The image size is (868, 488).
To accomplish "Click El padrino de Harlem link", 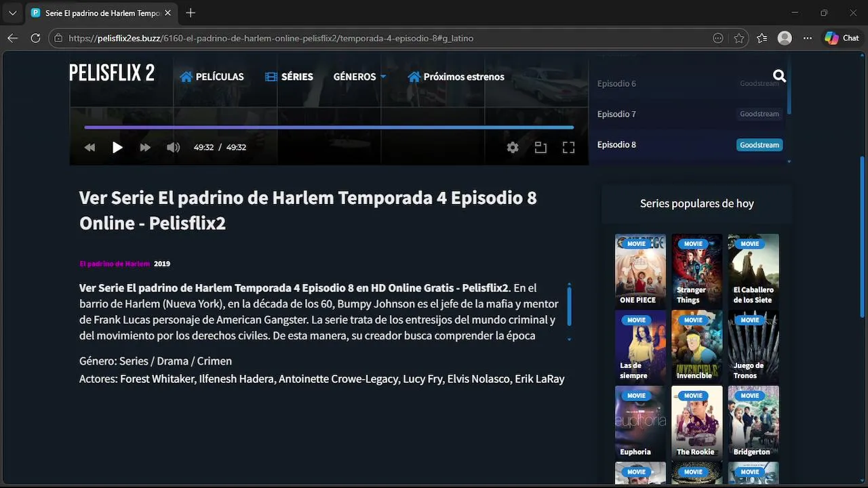I will 115,264.
